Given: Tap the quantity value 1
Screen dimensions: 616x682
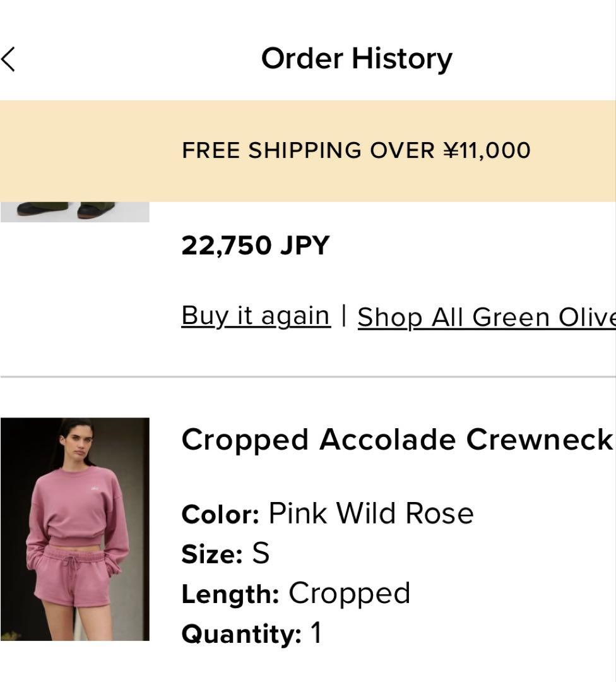Looking at the screenshot, I should (316, 633).
